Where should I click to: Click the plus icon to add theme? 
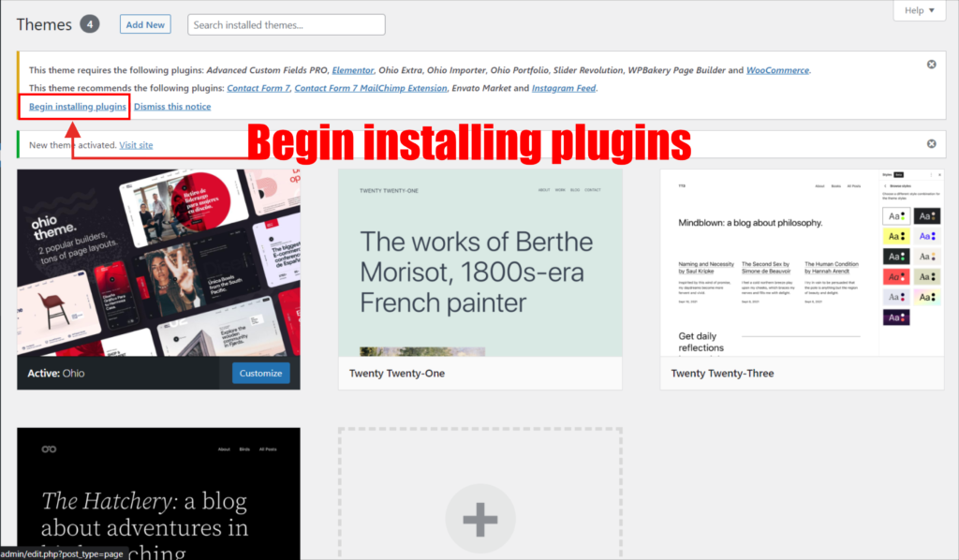coord(479,518)
